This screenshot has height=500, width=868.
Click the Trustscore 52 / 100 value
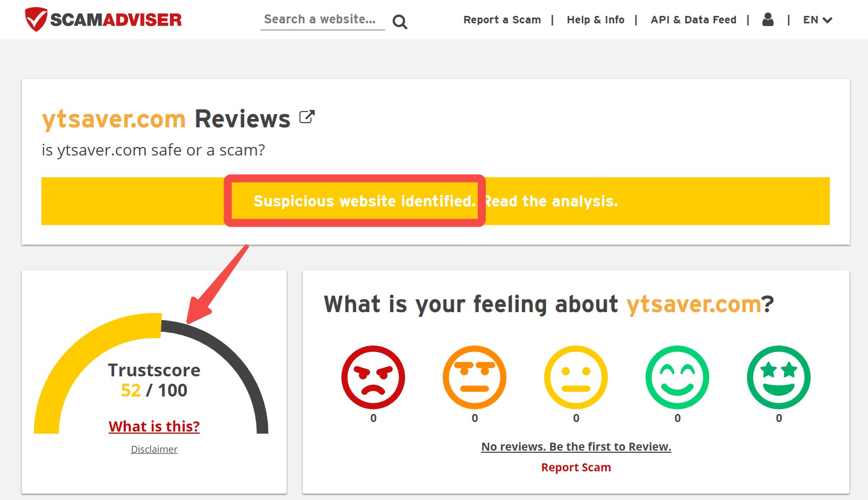coord(154,391)
